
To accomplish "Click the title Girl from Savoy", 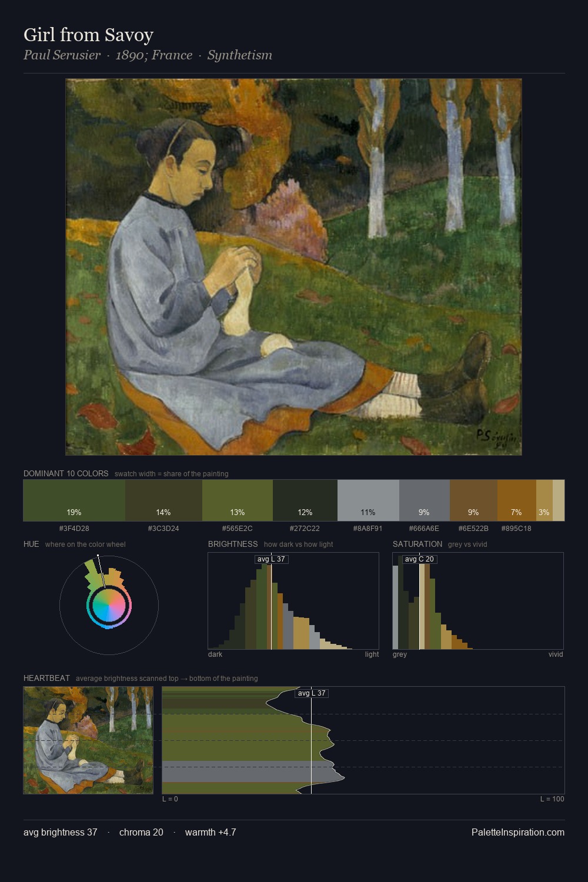I will tap(88, 35).
